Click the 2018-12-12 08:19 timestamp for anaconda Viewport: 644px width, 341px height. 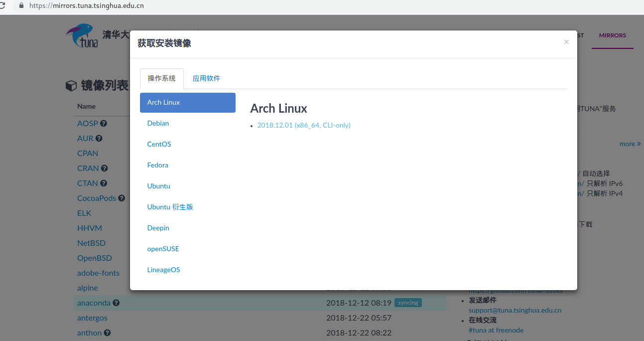coord(359,303)
